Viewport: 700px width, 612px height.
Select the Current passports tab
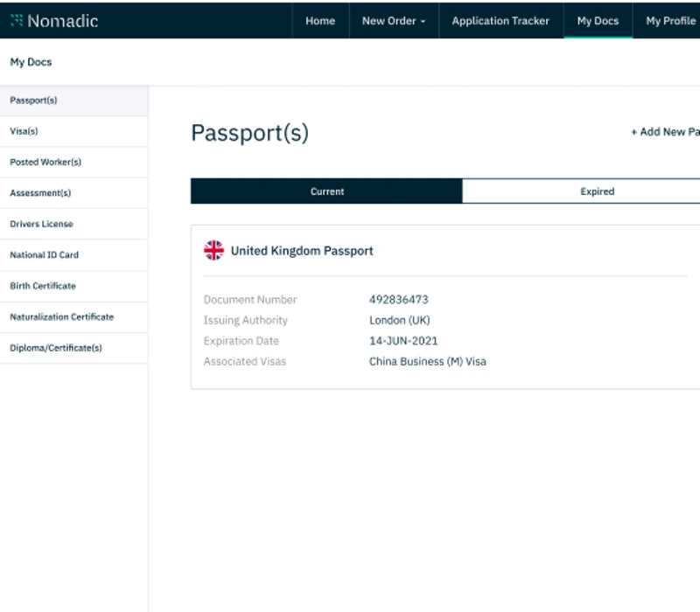click(x=326, y=191)
